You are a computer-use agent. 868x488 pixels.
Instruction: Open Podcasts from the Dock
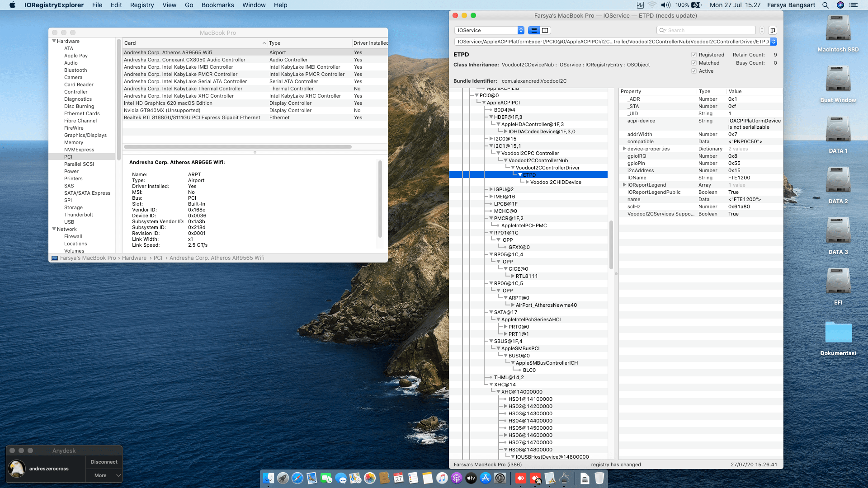(457, 478)
